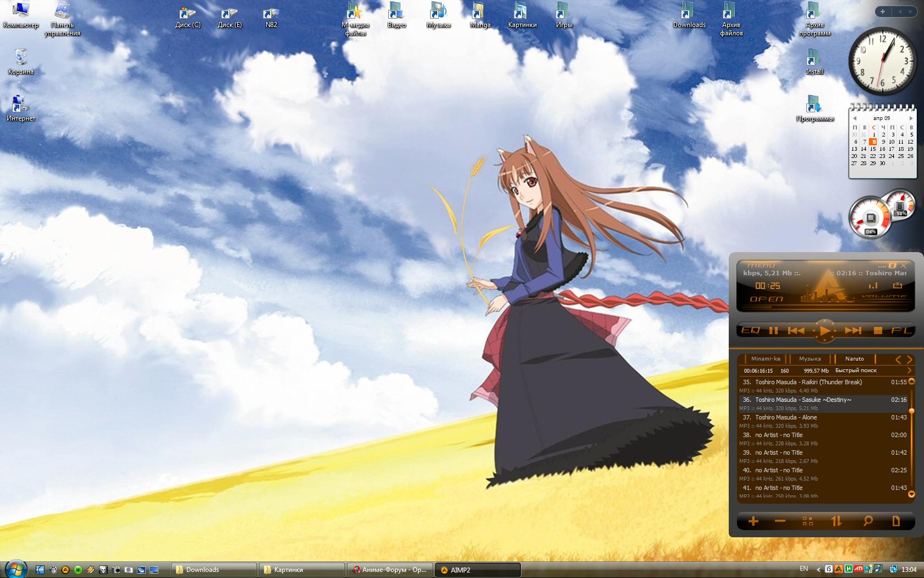Open the Игры folder shortcut
Viewport: 924px width, 578px height.
pos(564,15)
